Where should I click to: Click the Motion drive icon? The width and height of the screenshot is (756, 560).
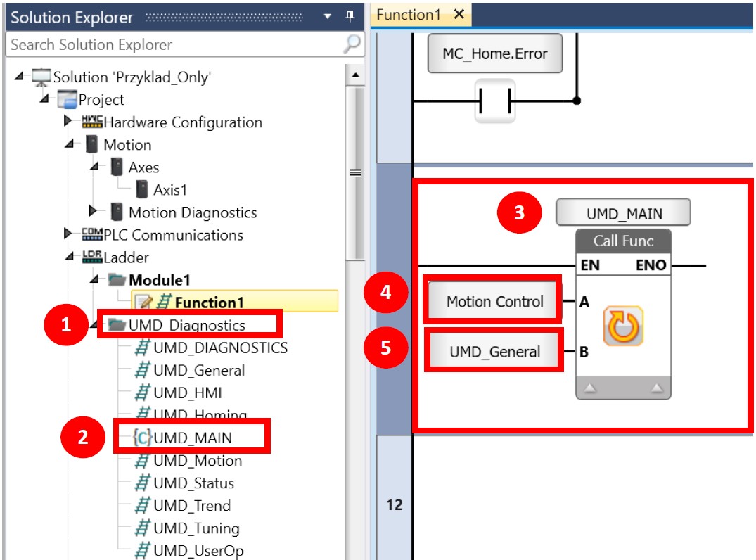tap(91, 144)
